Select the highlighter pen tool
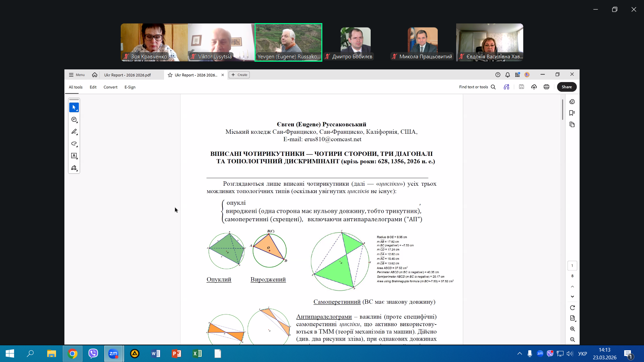 point(74,132)
